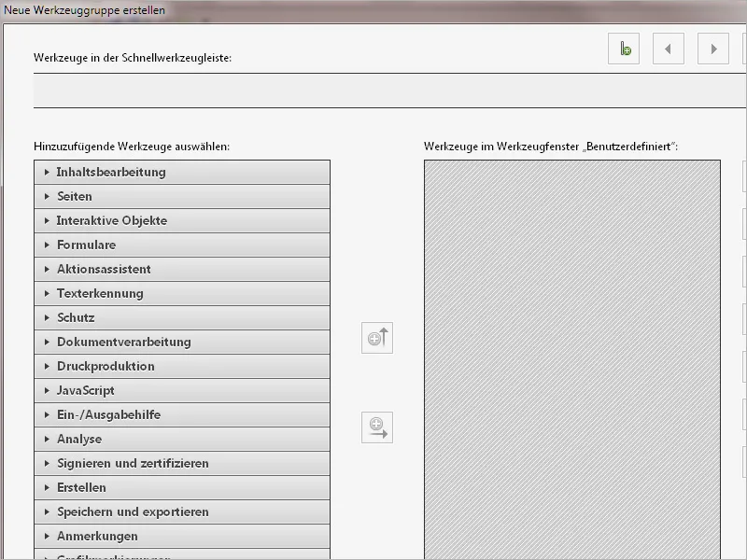Expand Signieren und zertifizieren category

tap(182, 464)
